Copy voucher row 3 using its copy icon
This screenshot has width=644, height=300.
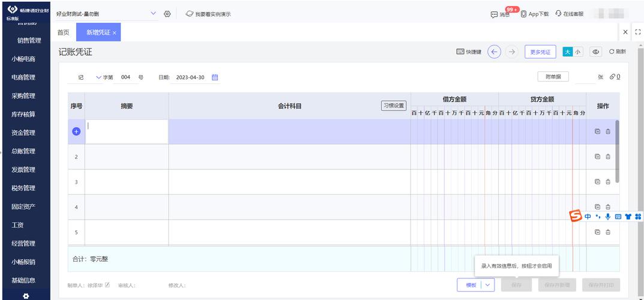[x=598, y=182]
